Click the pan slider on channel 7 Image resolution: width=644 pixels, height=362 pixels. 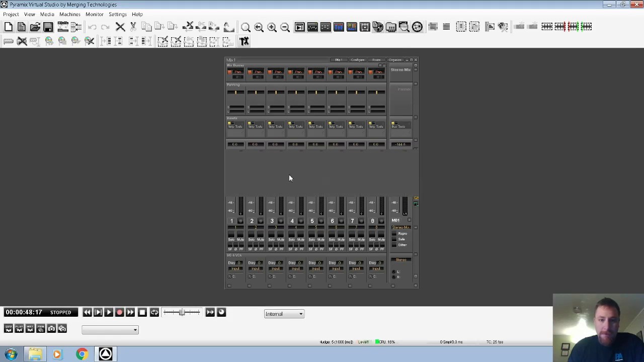point(357,92)
